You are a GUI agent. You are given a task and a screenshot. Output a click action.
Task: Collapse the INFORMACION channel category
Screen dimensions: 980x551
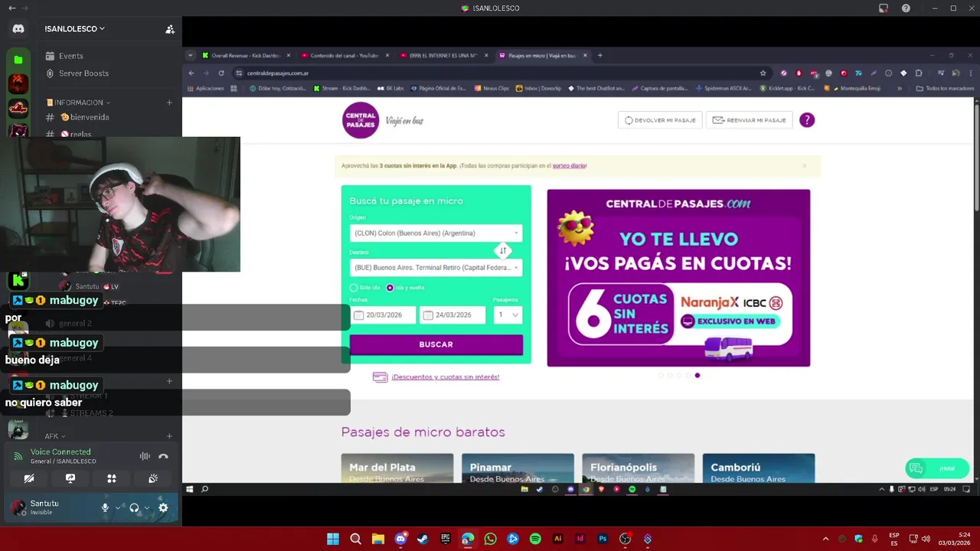click(x=78, y=103)
